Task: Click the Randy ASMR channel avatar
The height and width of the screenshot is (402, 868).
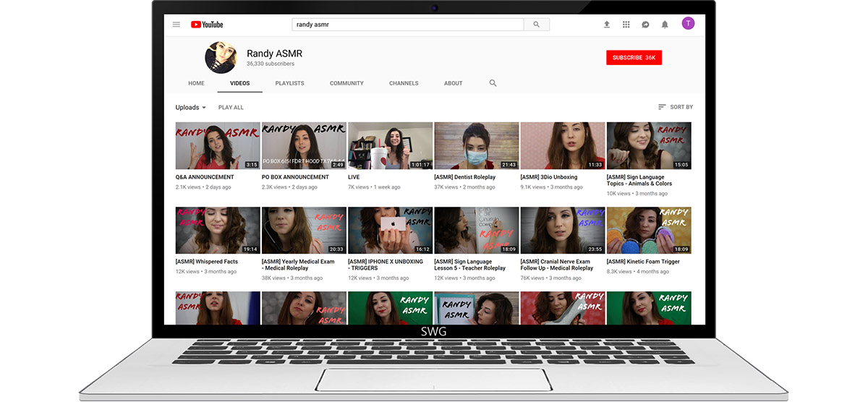Action: [x=221, y=57]
